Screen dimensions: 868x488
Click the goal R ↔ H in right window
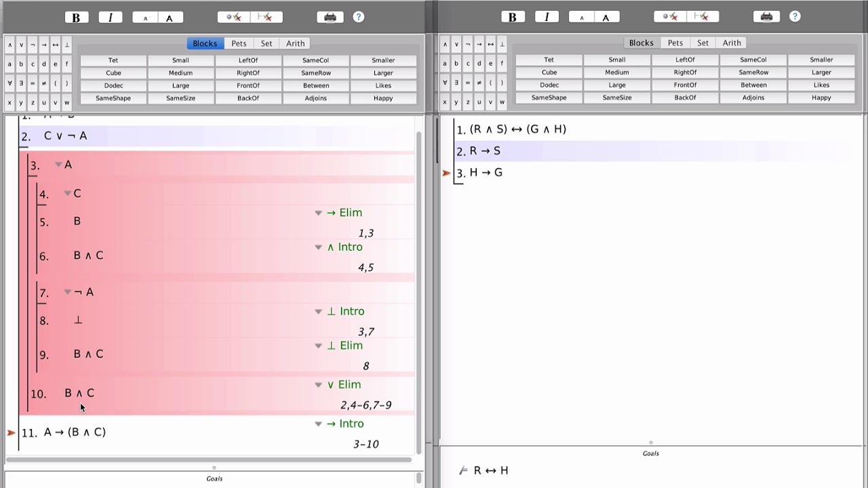[491, 470]
